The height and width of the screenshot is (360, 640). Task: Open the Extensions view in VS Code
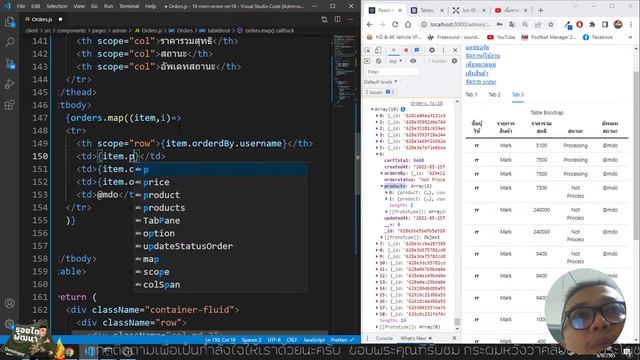[9, 105]
